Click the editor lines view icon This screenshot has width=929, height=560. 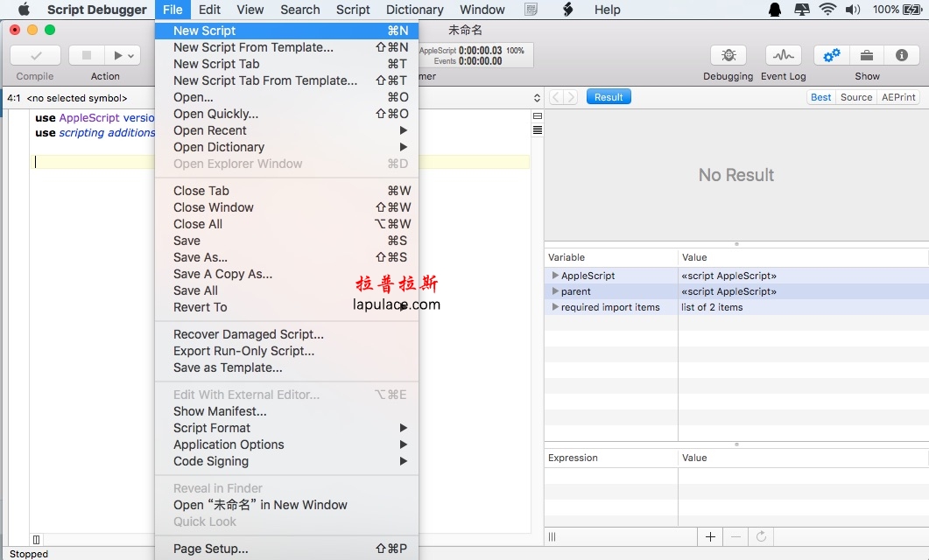pos(538,129)
